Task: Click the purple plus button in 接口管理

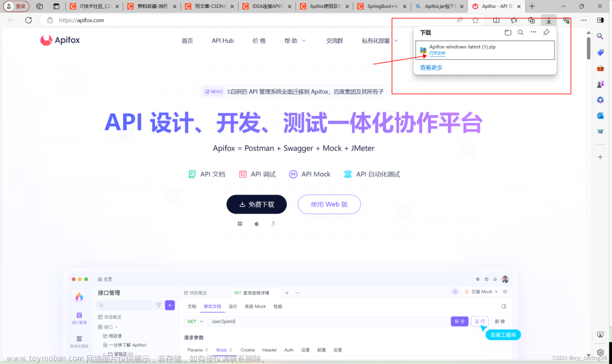Action: [x=170, y=305]
